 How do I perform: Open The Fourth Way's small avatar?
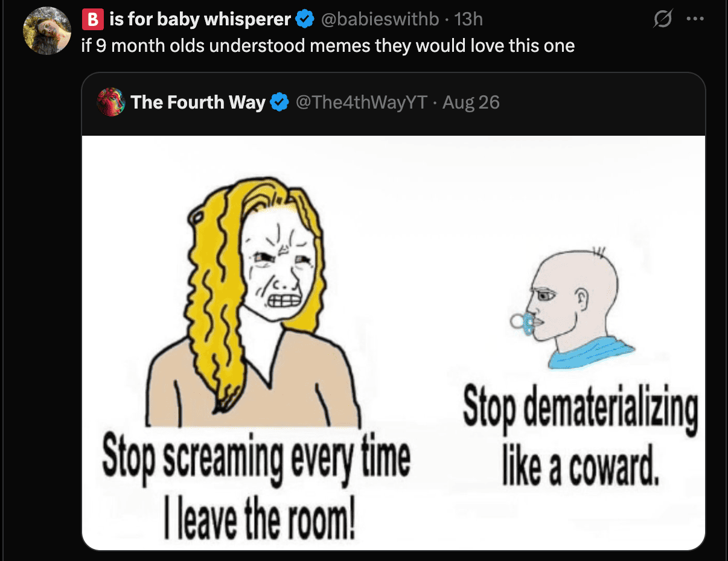(x=110, y=102)
